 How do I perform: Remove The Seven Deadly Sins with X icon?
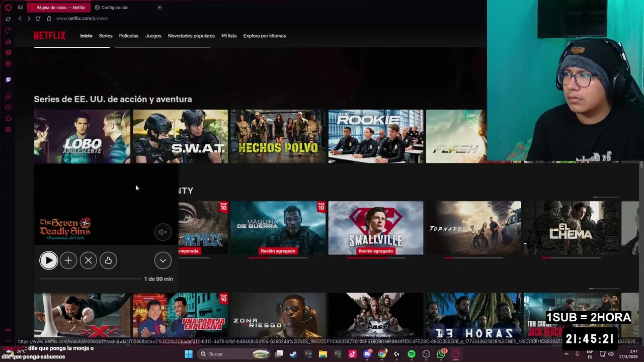point(88,260)
